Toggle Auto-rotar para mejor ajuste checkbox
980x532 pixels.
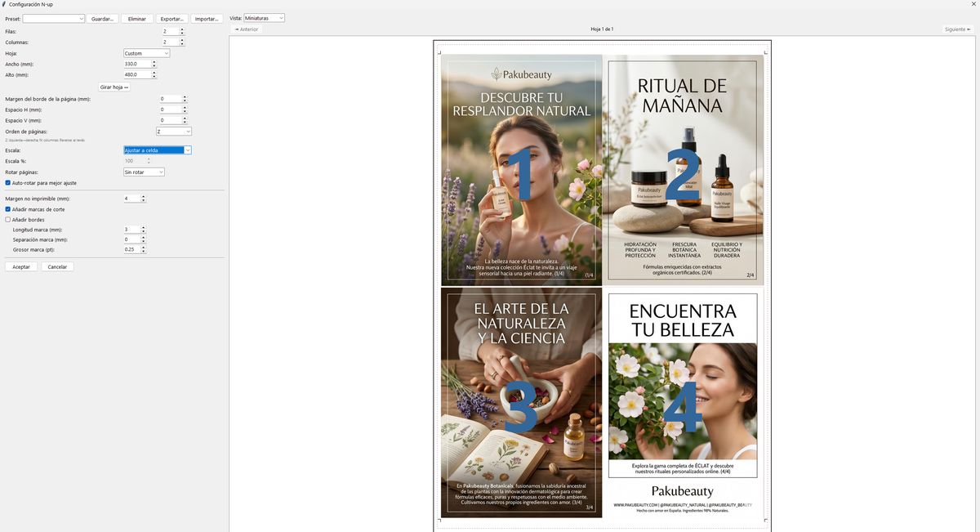tap(8, 183)
